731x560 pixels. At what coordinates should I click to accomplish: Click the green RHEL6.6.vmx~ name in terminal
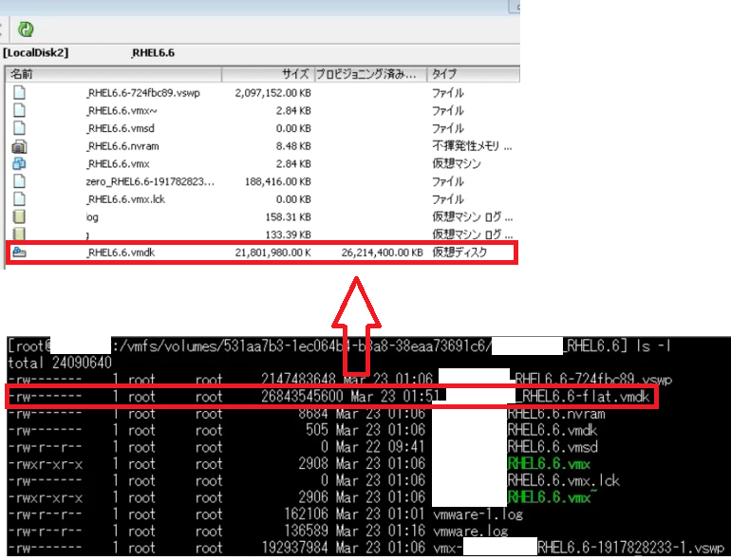(x=553, y=497)
